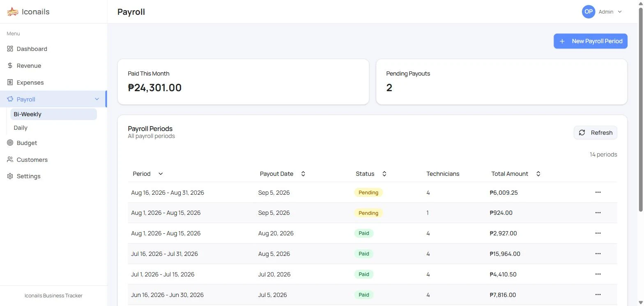Open actions menu for ₱4,410.50 row
This screenshot has width=644, height=306.
tap(598, 274)
